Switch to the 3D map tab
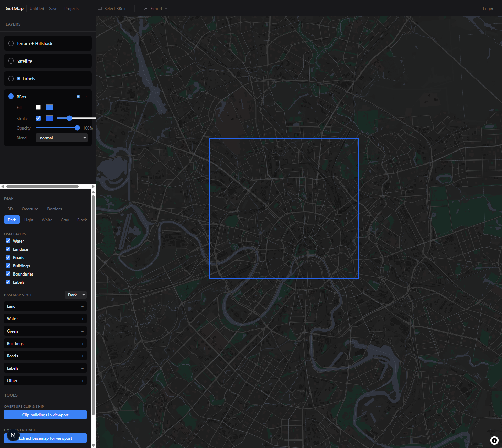502x448 pixels. [x=10, y=209]
